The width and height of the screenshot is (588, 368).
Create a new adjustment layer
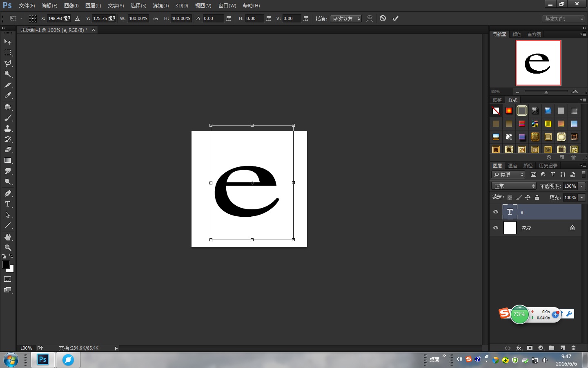(541, 348)
